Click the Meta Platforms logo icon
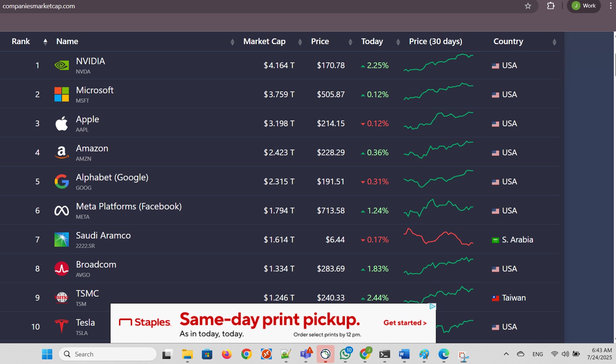 (62, 211)
